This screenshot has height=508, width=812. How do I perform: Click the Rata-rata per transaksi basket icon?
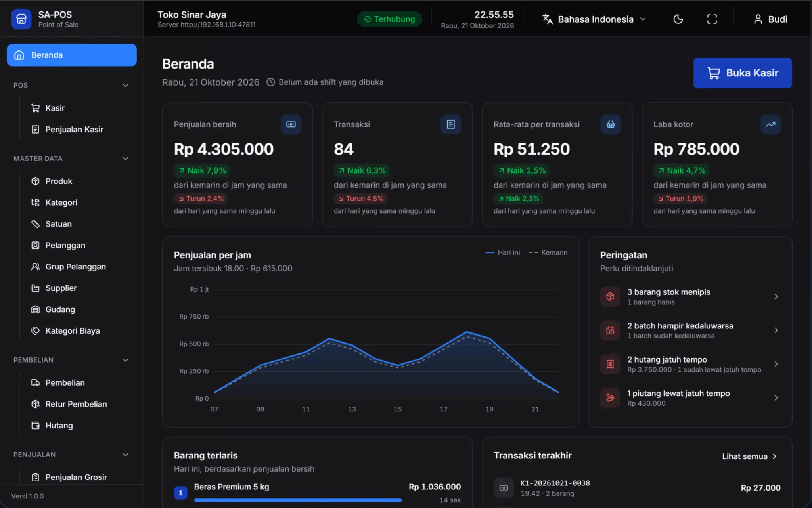611,124
